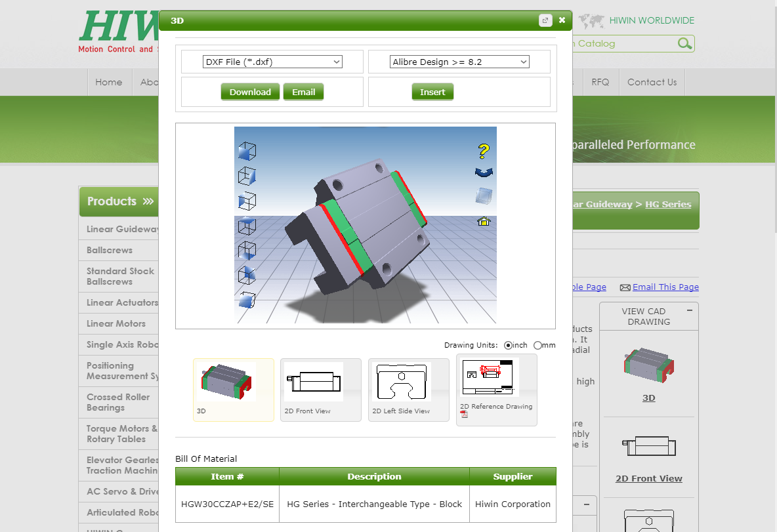
Task: Select top face view cube icon
Action: [x=247, y=226]
